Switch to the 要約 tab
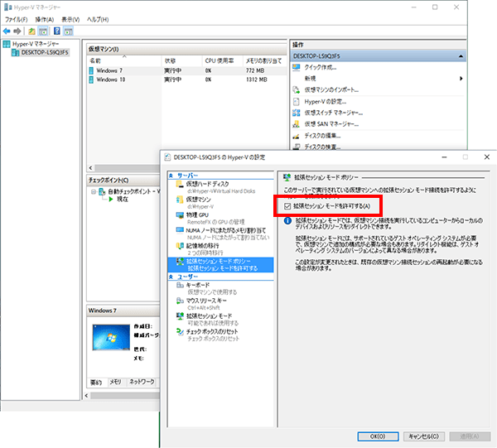Screen dimensions: 497x448 point(96,382)
